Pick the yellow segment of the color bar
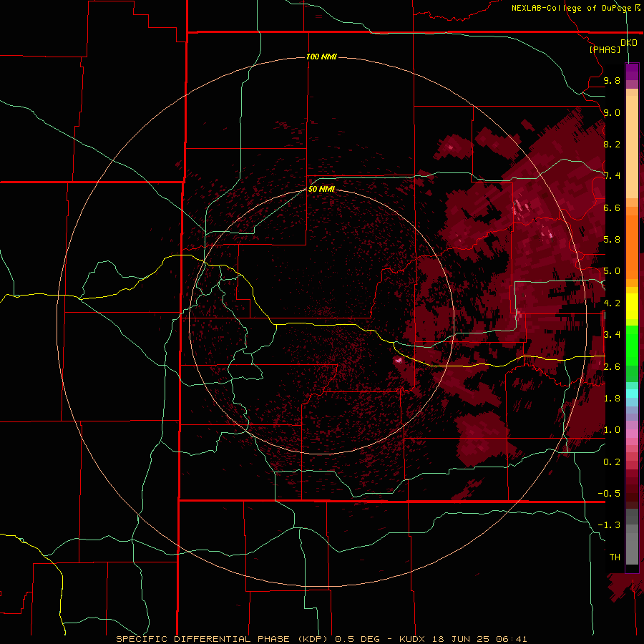 pos(632,306)
